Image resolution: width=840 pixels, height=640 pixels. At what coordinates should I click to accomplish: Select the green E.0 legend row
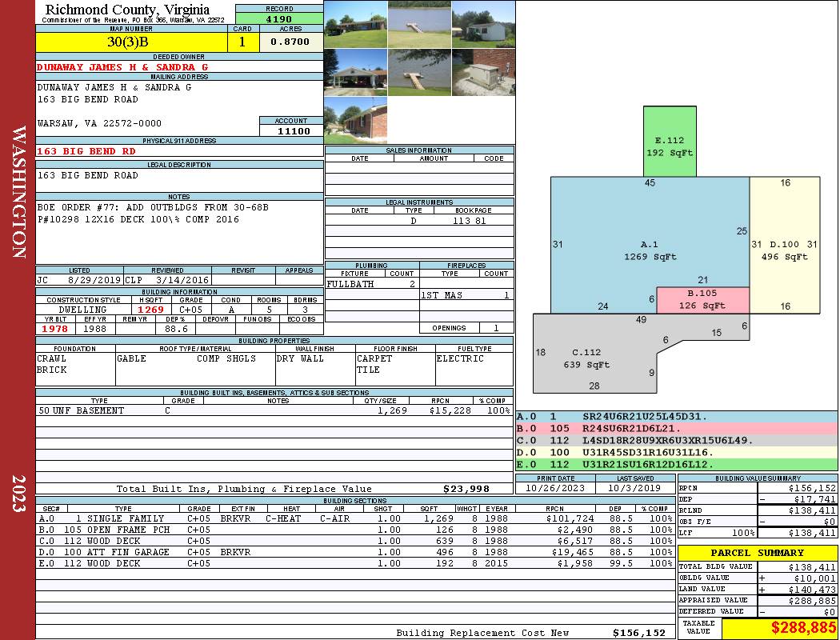pyautogui.click(x=676, y=464)
